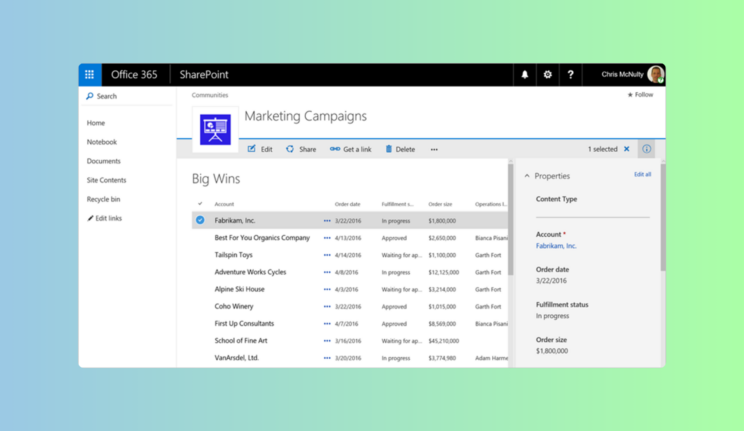Viewport: 744px width, 431px height.
Task: Click Follow star icon
Action: 630,95
